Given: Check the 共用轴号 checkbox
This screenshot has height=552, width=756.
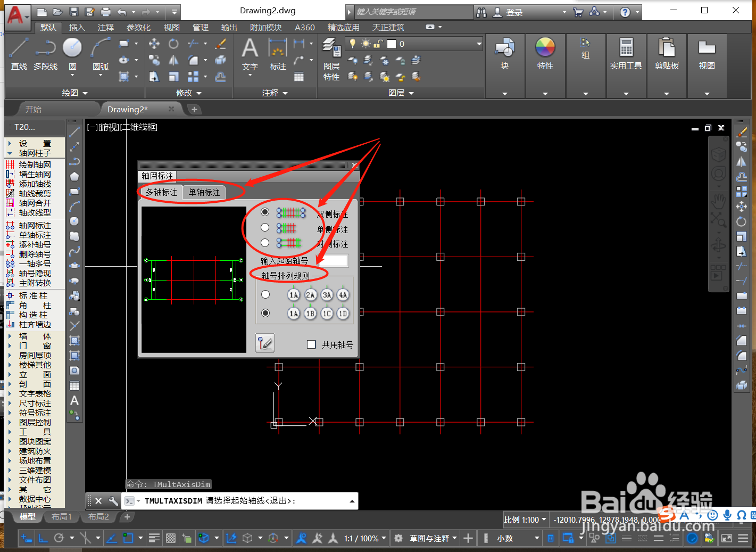Looking at the screenshot, I should [x=312, y=344].
